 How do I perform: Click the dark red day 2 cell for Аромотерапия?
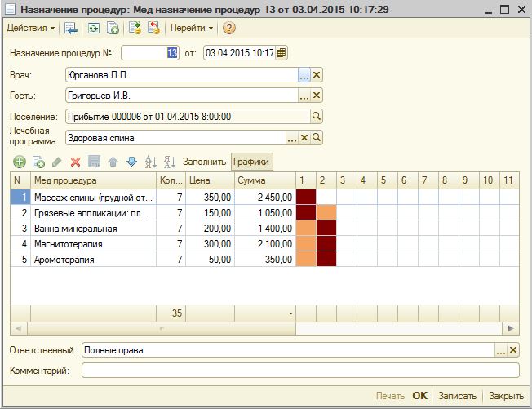click(326, 260)
